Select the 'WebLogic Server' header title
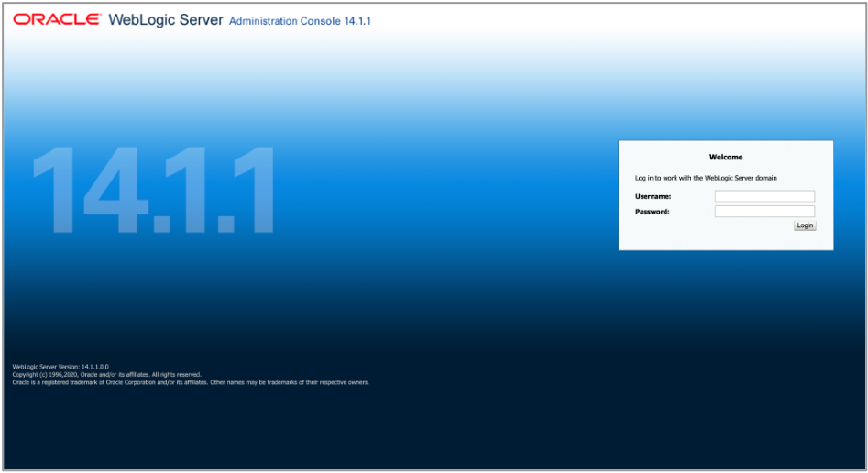Screen dimensions: 868x473 click(x=166, y=20)
